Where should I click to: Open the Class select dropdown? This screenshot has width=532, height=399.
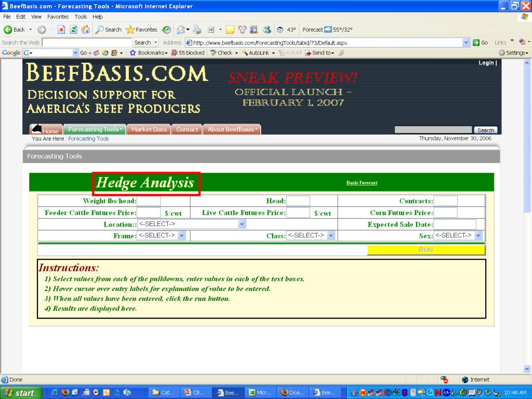(x=311, y=235)
